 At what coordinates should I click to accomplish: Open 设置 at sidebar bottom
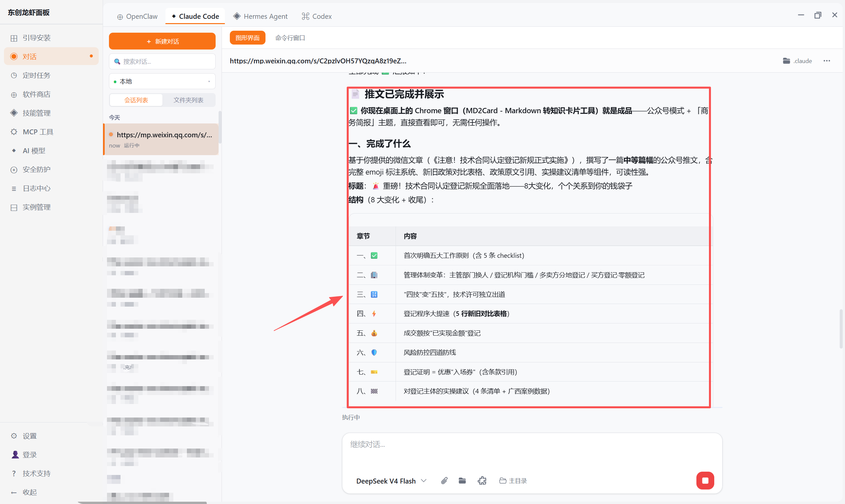51,436
